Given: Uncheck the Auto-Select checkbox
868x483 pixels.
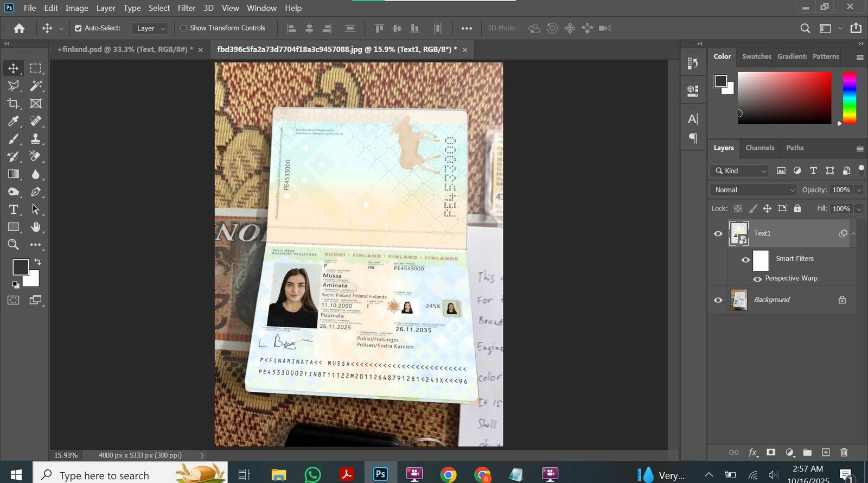Looking at the screenshot, I should [x=78, y=28].
